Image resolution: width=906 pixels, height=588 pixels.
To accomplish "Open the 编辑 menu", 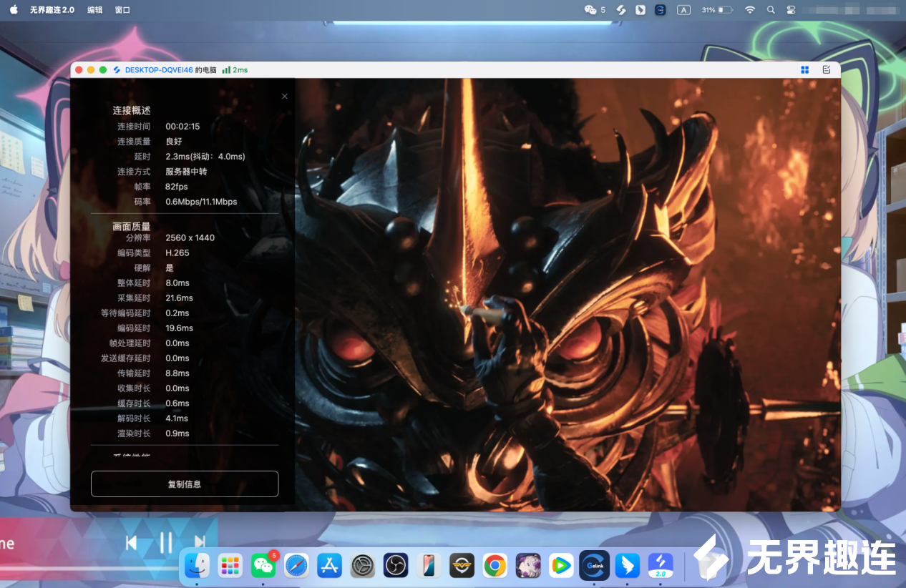I will (x=94, y=10).
